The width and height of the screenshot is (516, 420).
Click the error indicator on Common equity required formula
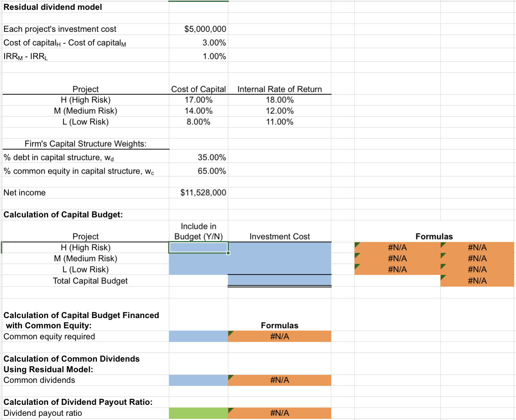230,334
